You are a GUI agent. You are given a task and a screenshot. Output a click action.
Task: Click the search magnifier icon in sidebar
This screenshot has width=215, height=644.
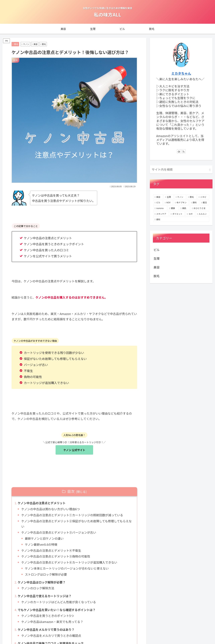point(209,170)
